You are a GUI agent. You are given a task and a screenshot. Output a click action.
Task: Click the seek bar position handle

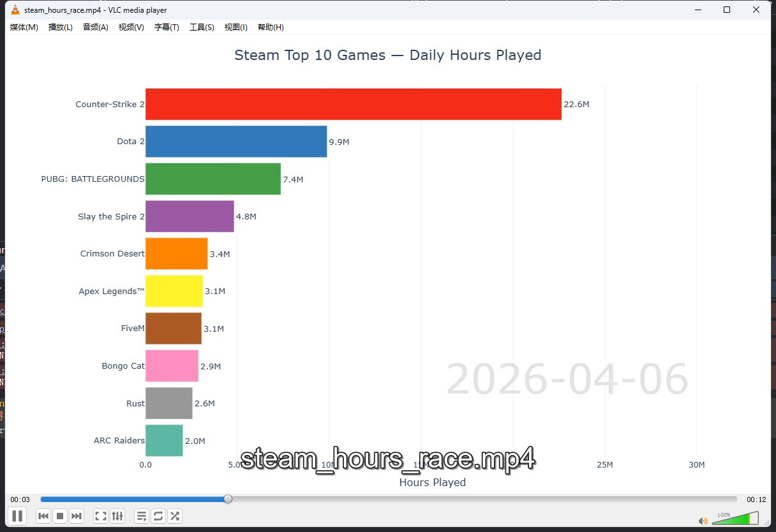coord(228,499)
